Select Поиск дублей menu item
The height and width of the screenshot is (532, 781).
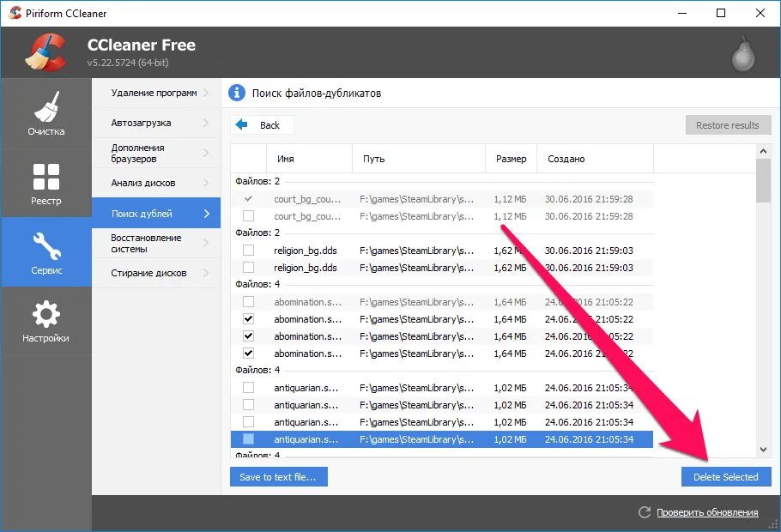pos(156,213)
